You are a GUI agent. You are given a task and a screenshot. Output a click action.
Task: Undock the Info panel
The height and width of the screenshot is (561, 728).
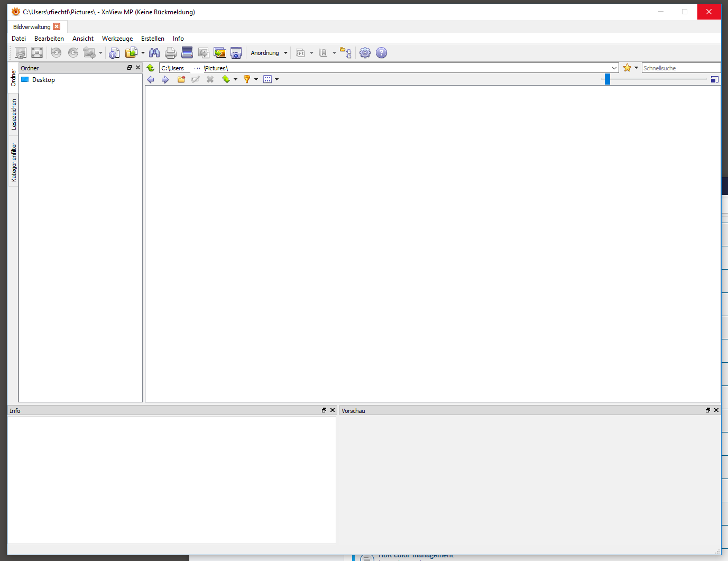tap(324, 410)
